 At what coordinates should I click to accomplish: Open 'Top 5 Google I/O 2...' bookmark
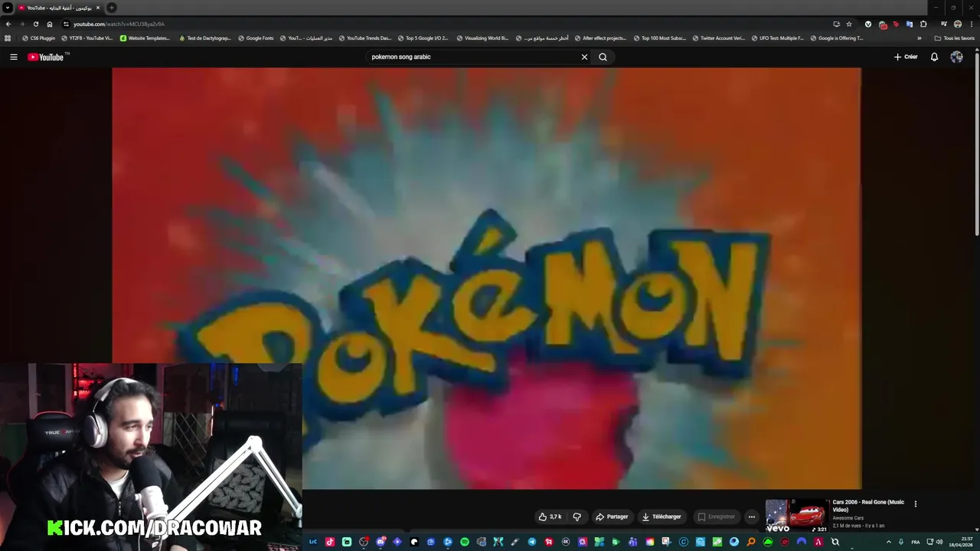[x=423, y=37]
